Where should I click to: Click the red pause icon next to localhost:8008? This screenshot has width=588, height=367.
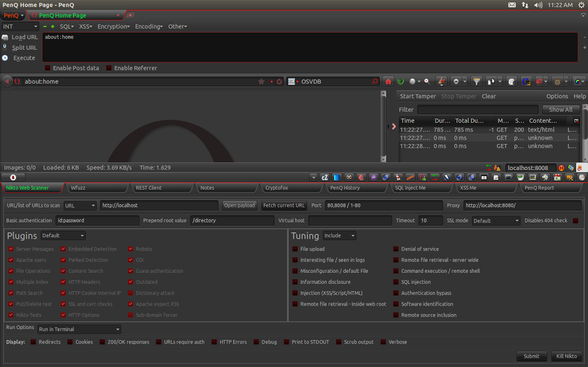[561, 167]
